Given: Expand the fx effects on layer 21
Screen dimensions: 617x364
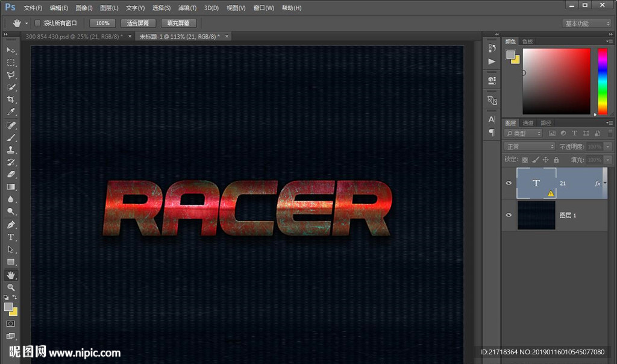Looking at the screenshot, I should pyautogui.click(x=604, y=183).
